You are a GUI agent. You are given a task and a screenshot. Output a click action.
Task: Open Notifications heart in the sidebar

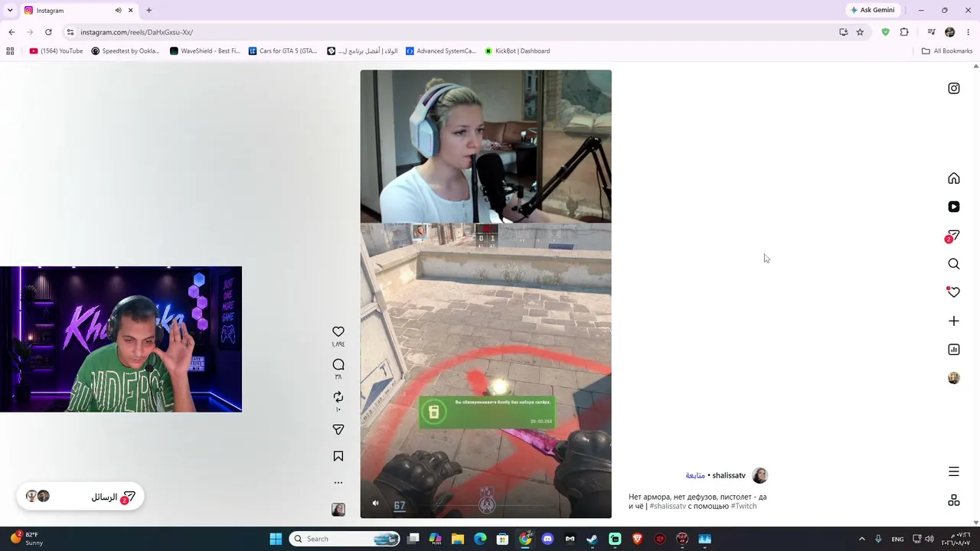[953, 292]
